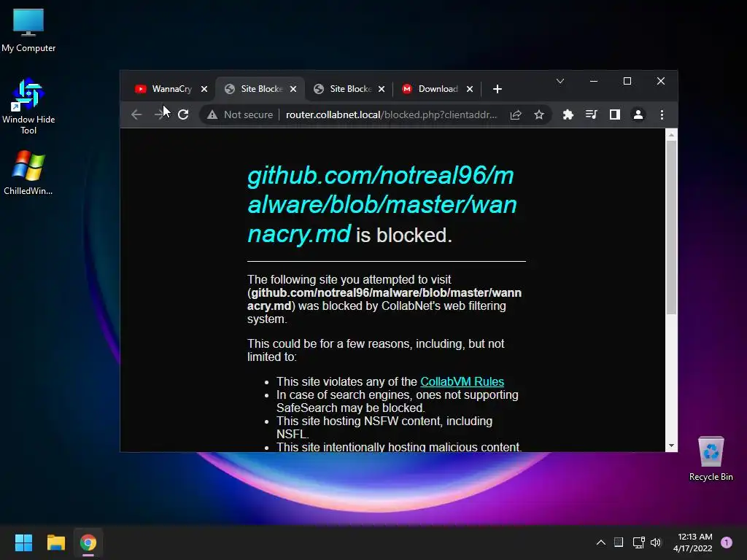Open the ChilledWin desktop icon
The image size is (747, 560).
point(28,172)
